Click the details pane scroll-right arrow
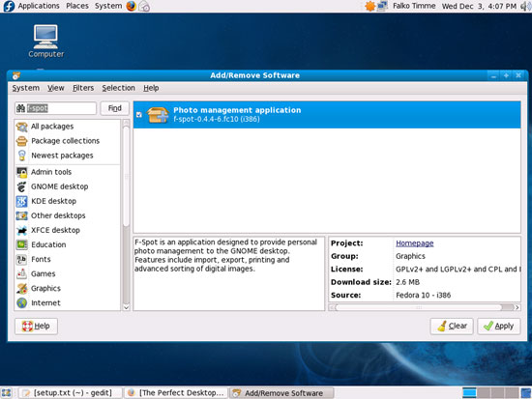Screen dimensions: 532x399 [x=517, y=307]
